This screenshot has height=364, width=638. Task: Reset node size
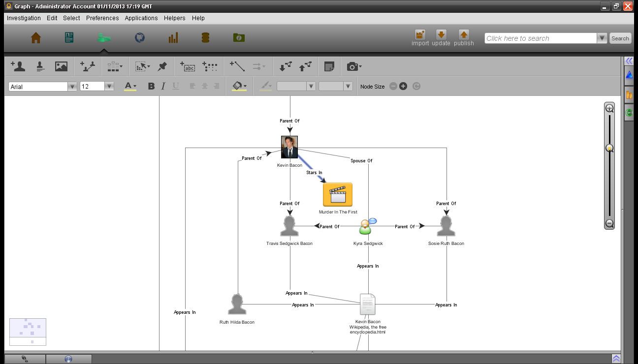point(416,86)
